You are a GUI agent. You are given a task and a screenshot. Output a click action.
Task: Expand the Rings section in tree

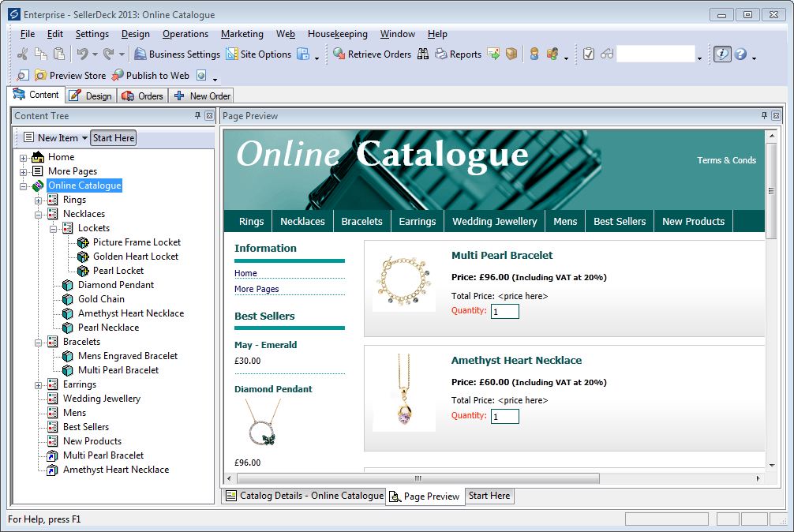38,200
